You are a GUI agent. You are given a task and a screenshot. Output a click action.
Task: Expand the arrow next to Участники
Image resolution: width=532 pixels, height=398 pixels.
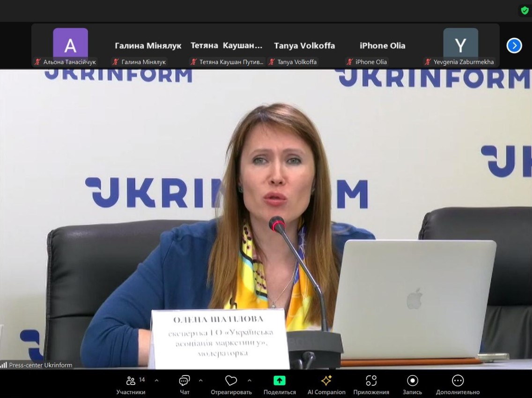pyautogui.click(x=156, y=380)
